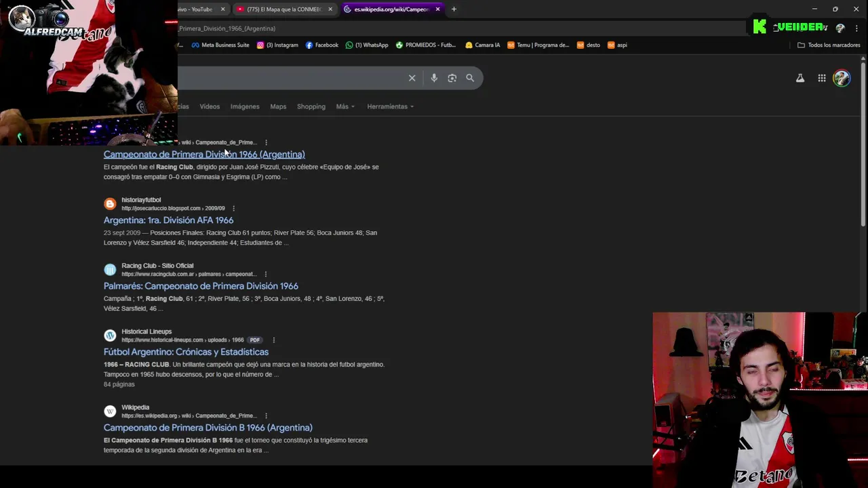The height and width of the screenshot is (488, 868).
Task: Open the PROMIEDOS bookmark
Action: coord(426,45)
